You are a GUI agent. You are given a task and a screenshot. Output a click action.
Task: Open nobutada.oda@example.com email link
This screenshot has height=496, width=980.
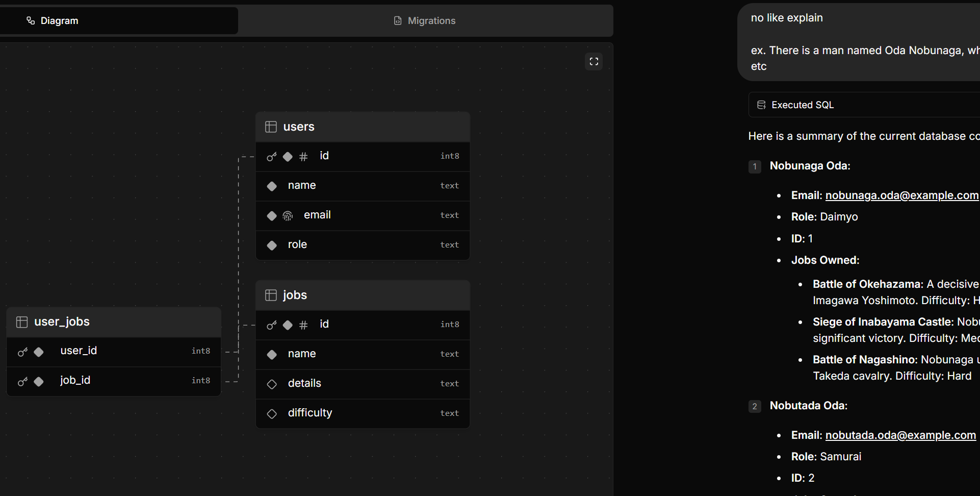pyautogui.click(x=900, y=435)
